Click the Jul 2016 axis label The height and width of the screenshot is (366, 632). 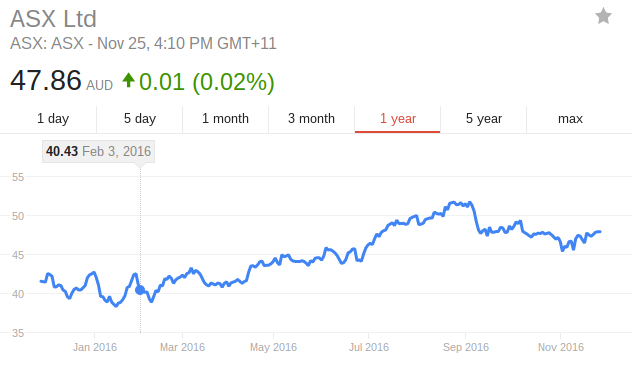point(369,347)
